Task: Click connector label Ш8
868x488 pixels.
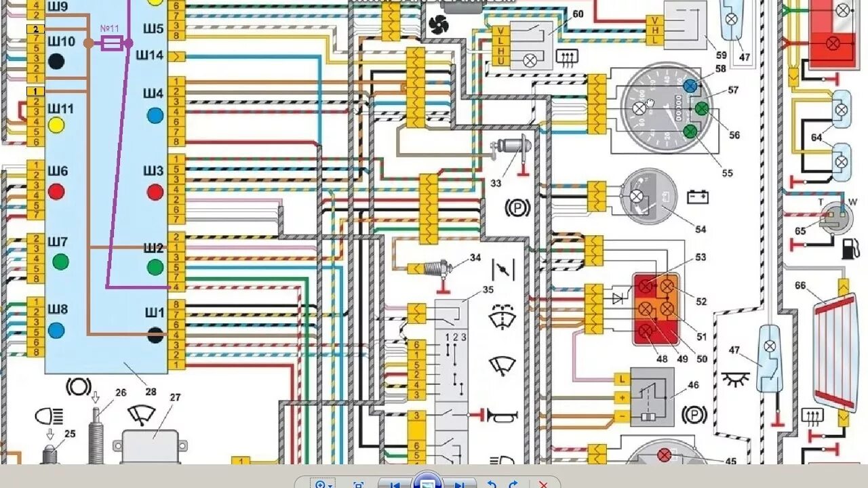Action: click(x=58, y=310)
